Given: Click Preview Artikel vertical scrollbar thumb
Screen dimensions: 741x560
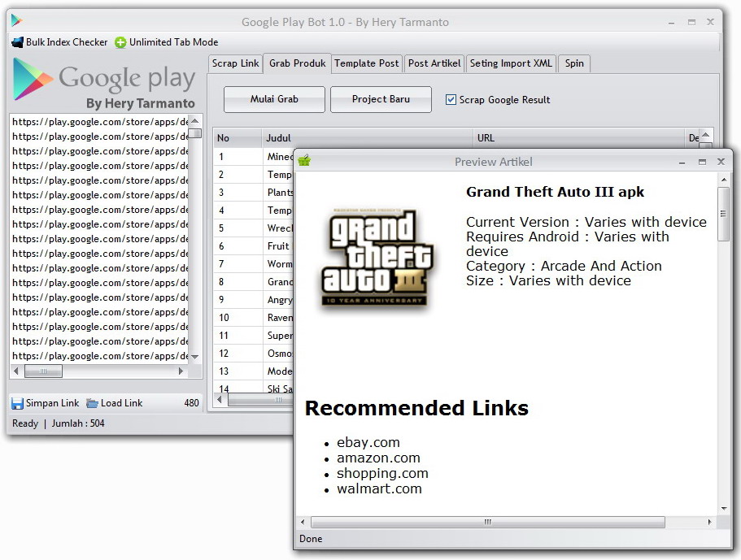Looking at the screenshot, I should click(x=723, y=214).
